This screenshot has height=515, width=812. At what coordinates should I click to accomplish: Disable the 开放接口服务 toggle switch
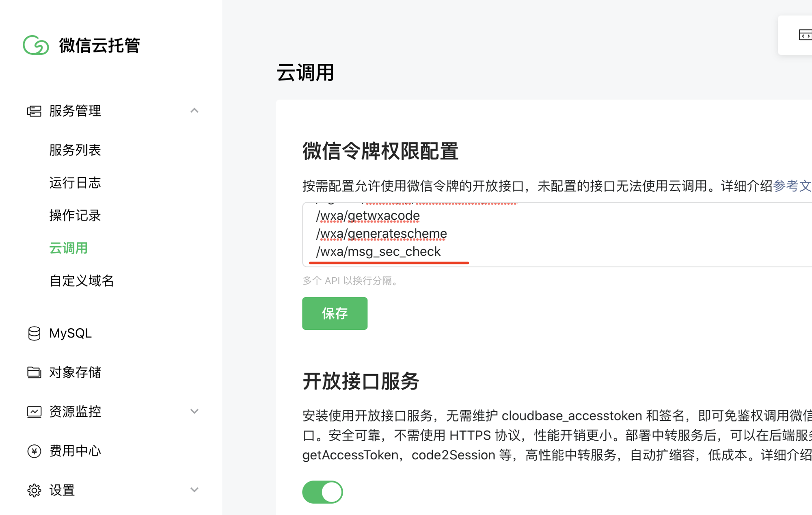point(323,492)
